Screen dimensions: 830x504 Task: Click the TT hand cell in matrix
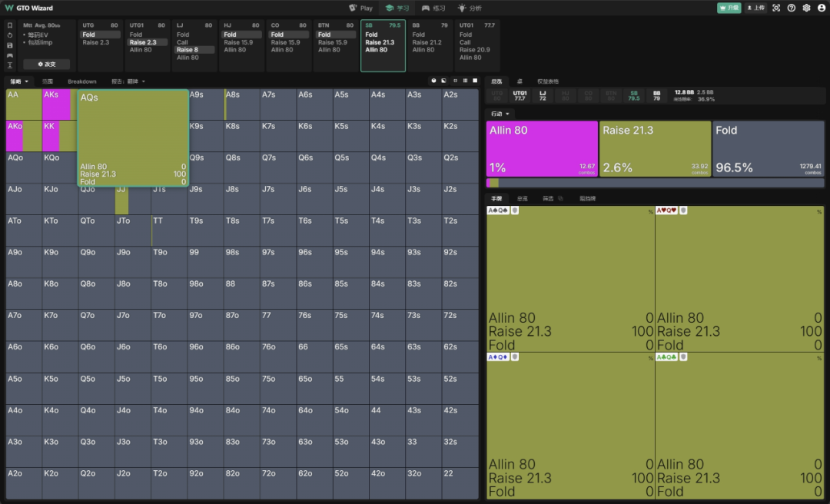coord(169,230)
